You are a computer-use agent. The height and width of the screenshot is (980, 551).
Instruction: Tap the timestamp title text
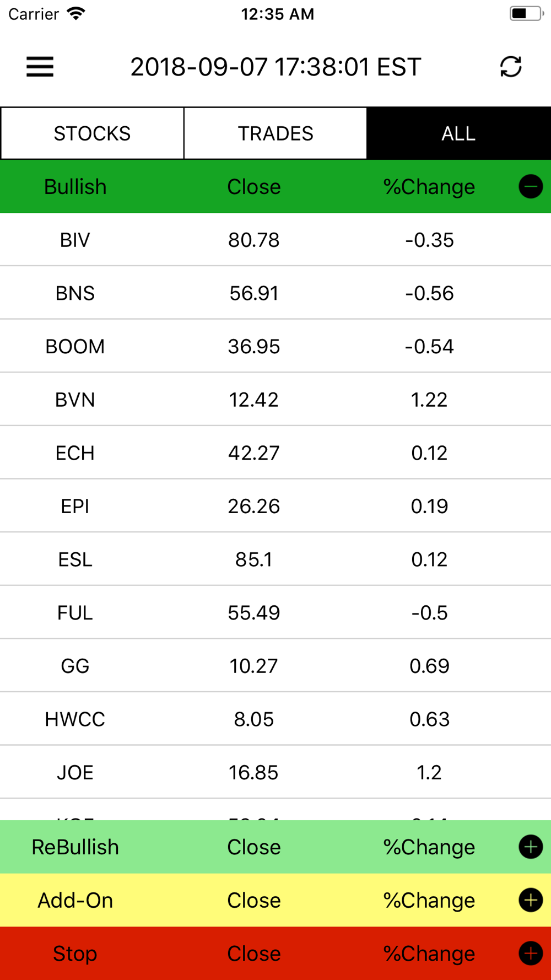(x=275, y=67)
